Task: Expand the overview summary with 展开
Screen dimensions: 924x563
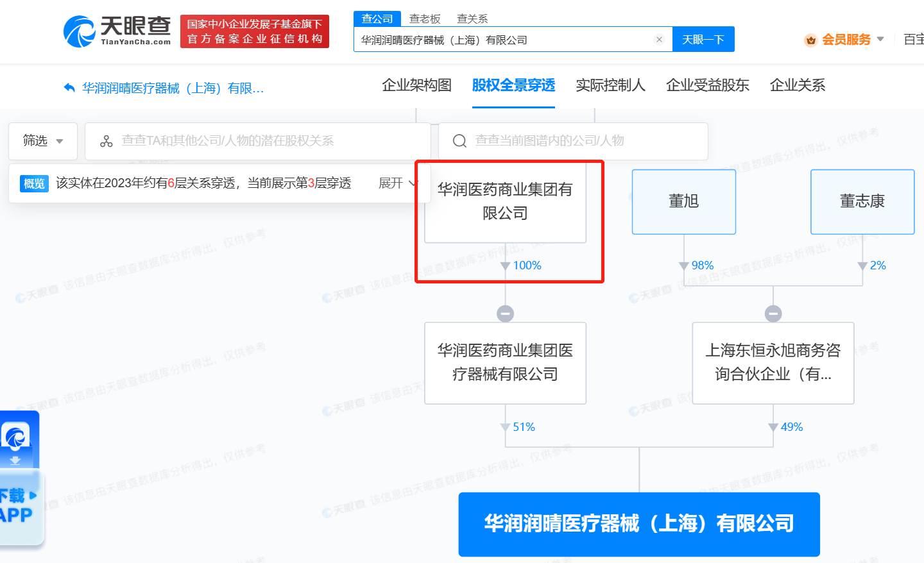Action: [x=397, y=183]
